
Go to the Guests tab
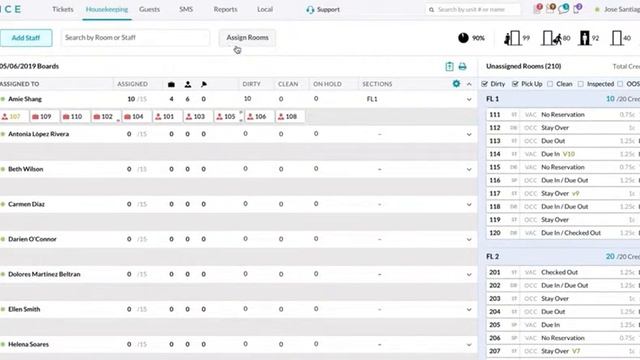point(149,9)
